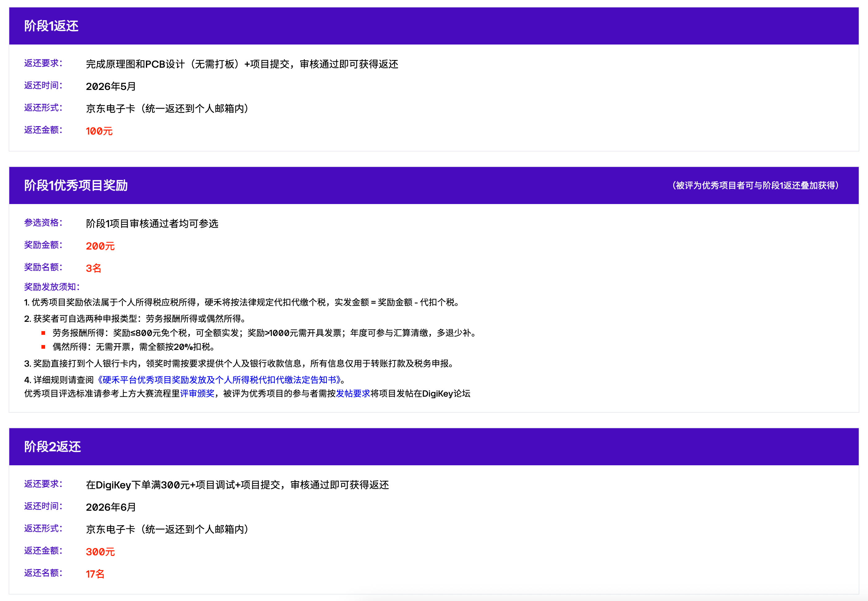This screenshot has height=601, width=868.
Task: Click the 发帖要求 link
Action: pyautogui.click(x=353, y=394)
